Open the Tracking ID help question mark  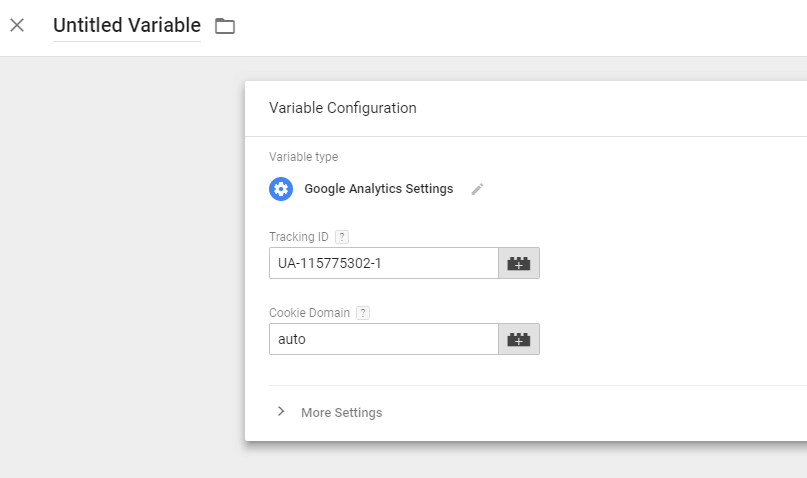tap(342, 237)
